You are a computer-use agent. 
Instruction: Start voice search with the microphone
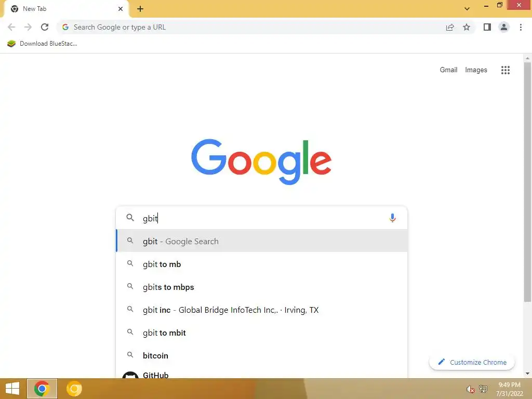point(392,218)
